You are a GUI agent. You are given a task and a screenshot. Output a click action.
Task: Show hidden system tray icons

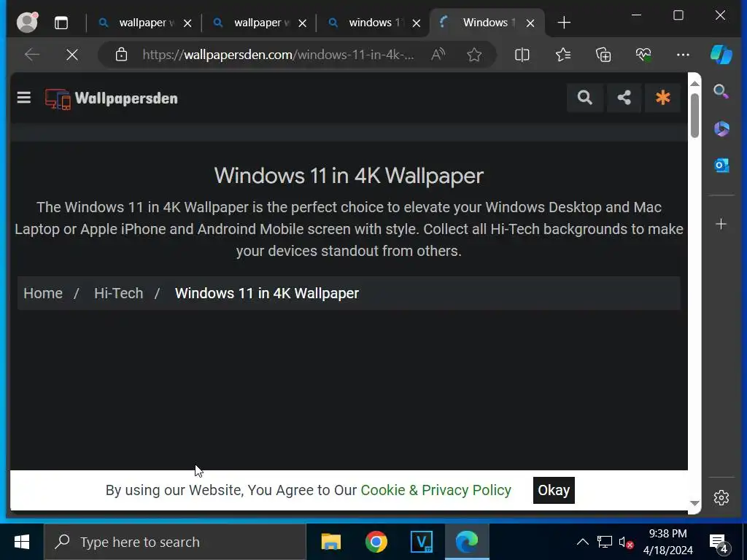tap(583, 542)
